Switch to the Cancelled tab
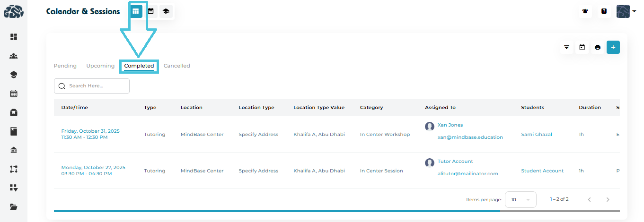 pyautogui.click(x=176, y=66)
